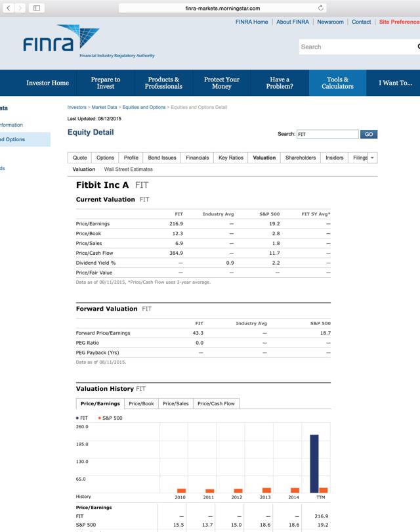
Task: Switch to the Insiders tab
Action: (334, 158)
